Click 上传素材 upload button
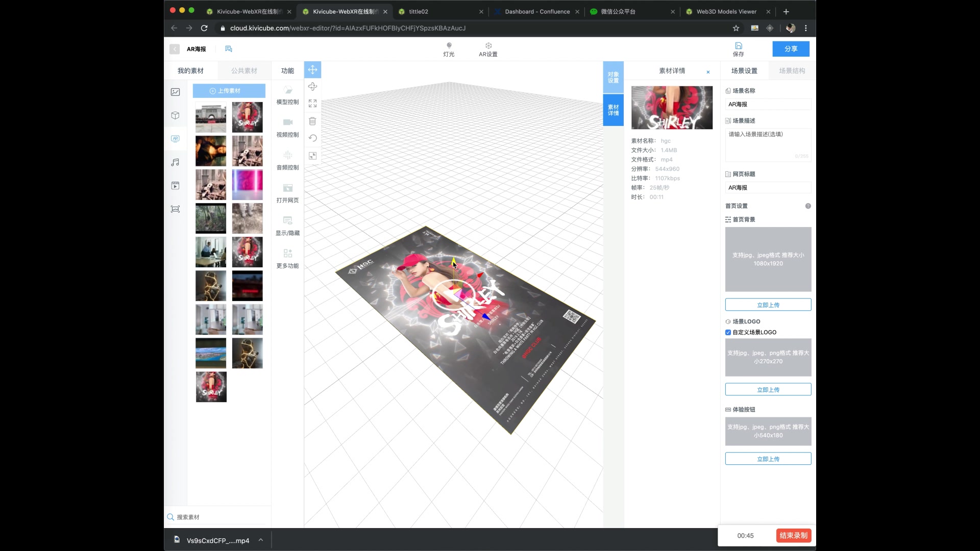 [x=229, y=91]
